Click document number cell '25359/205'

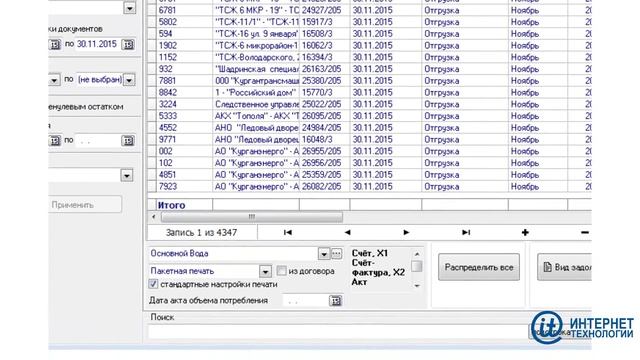point(324,175)
